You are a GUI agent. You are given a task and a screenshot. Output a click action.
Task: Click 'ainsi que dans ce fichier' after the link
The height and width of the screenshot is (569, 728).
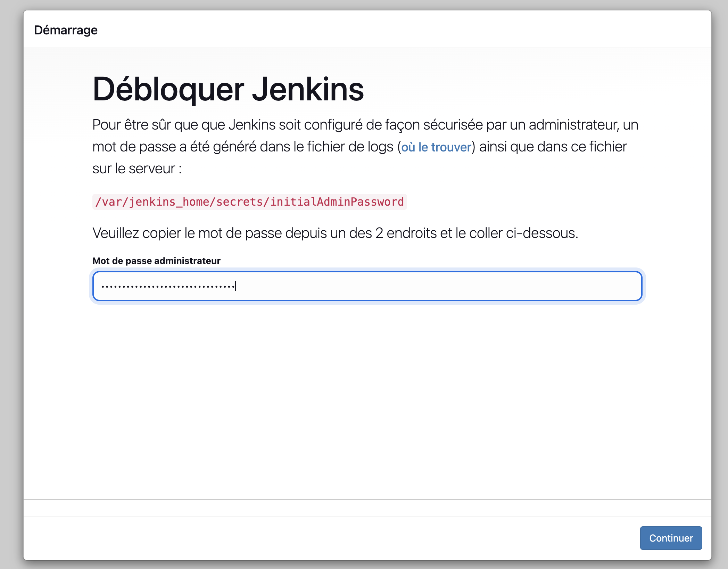pyautogui.click(x=553, y=147)
